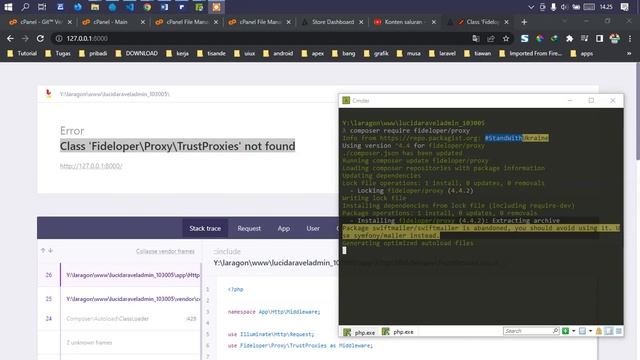640x360 pixels.
Task: Open the colorful wheel extension
Action: coord(540,38)
